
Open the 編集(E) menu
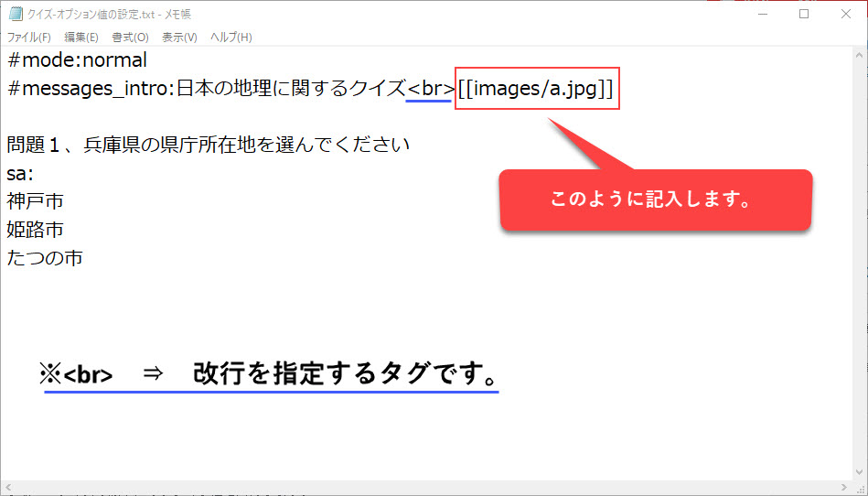point(81,38)
